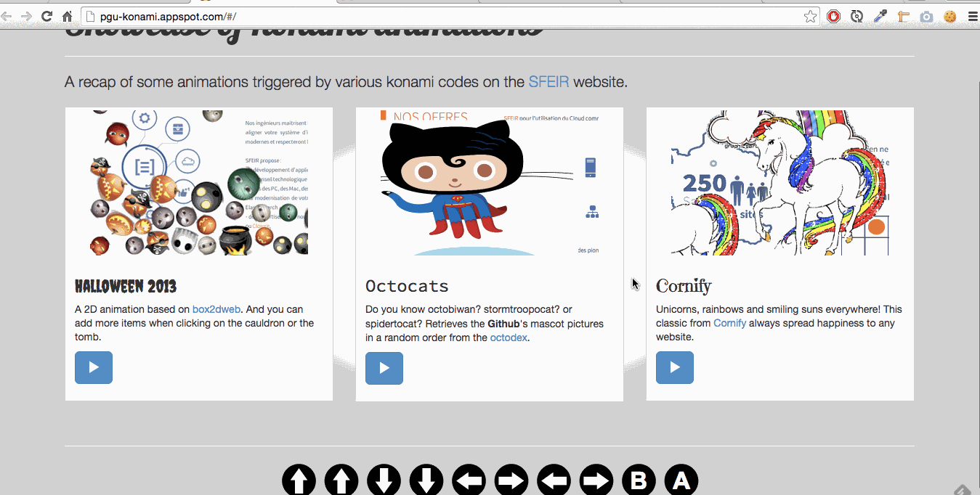Click the A konami key
The width and height of the screenshot is (980, 495).
tap(681, 480)
